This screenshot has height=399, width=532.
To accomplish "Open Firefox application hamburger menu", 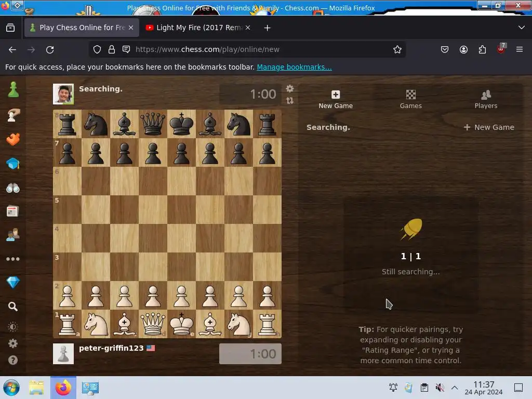I will 520,49.
